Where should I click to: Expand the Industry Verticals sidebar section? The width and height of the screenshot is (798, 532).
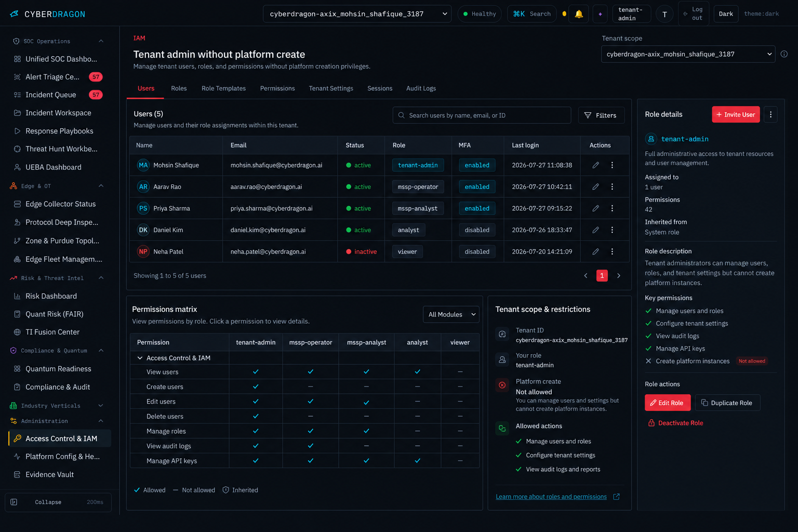[101, 406]
